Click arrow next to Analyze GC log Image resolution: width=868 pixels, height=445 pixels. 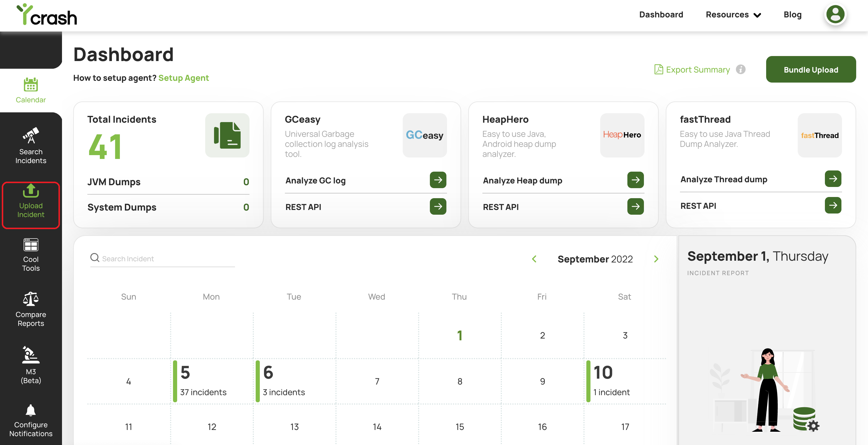tap(438, 180)
